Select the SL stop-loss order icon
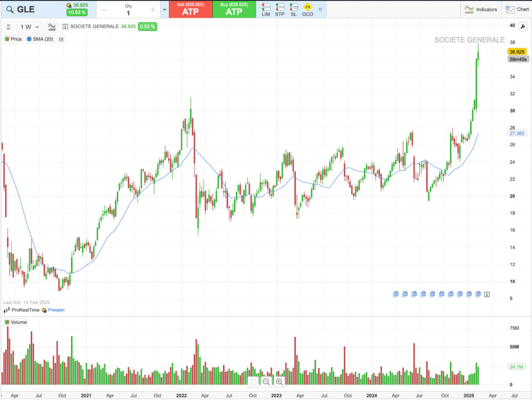This screenshot has height=400, width=532. click(x=294, y=9)
